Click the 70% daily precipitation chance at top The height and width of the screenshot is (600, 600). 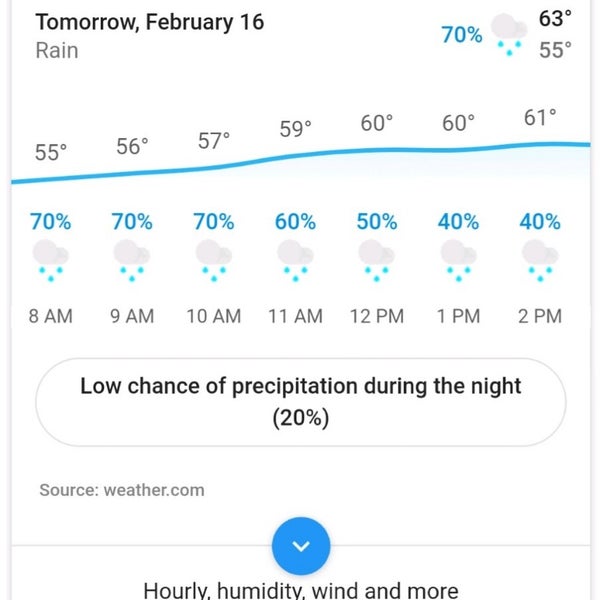click(462, 35)
